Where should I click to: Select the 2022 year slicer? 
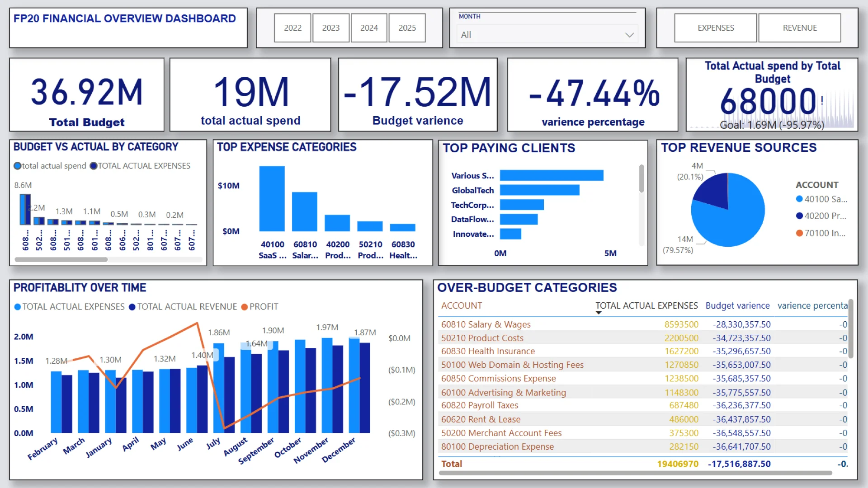pyautogui.click(x=292, y=28)
